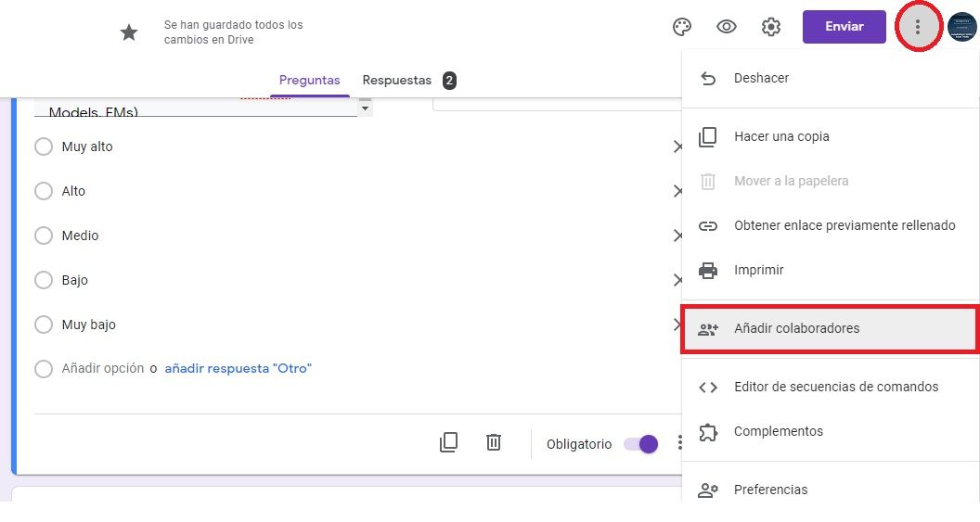Open Editor de secuencias de comandos
The image size is (980, 522).
[830, 388]
